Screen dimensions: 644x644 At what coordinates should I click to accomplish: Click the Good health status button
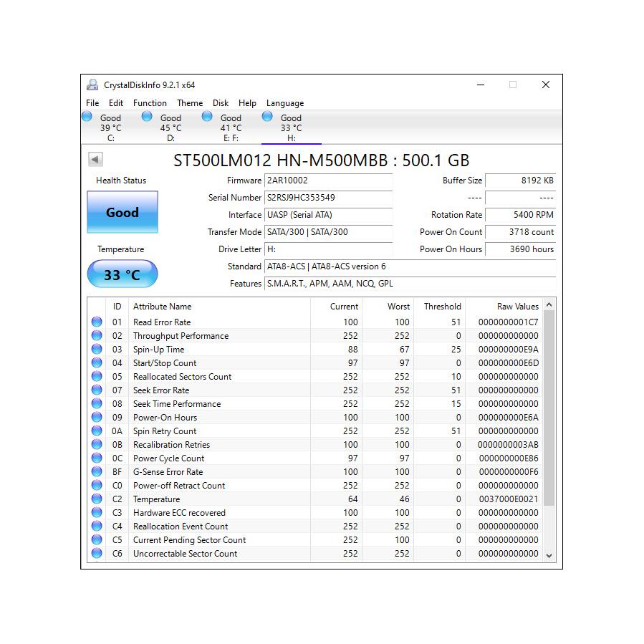pos(122,212)
